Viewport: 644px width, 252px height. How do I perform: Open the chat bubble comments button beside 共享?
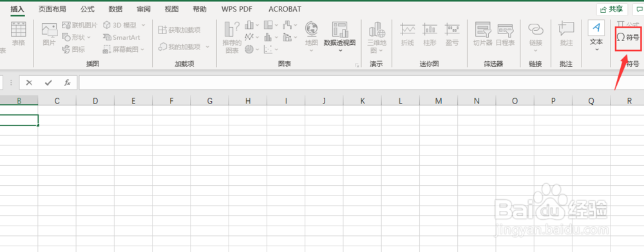pyautogui.click(x=639, y=9)
